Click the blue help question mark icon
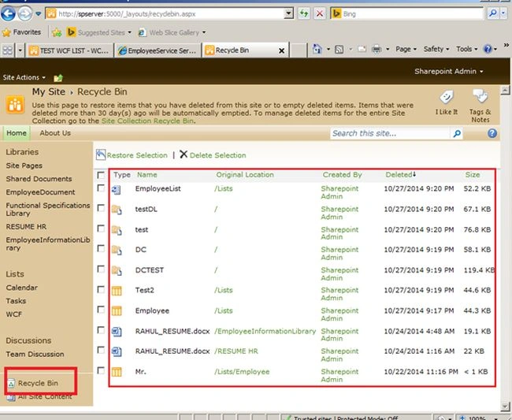This screenshot has height=420, width=512. 492,133
